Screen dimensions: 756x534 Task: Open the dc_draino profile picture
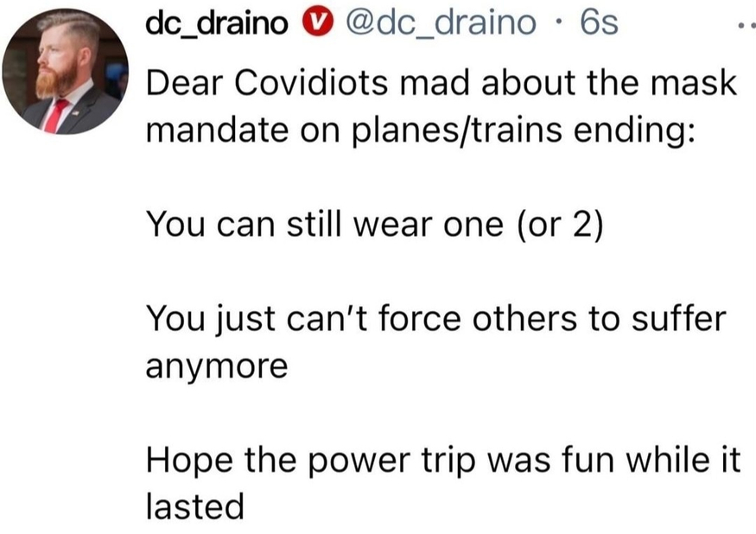point(66,71)
